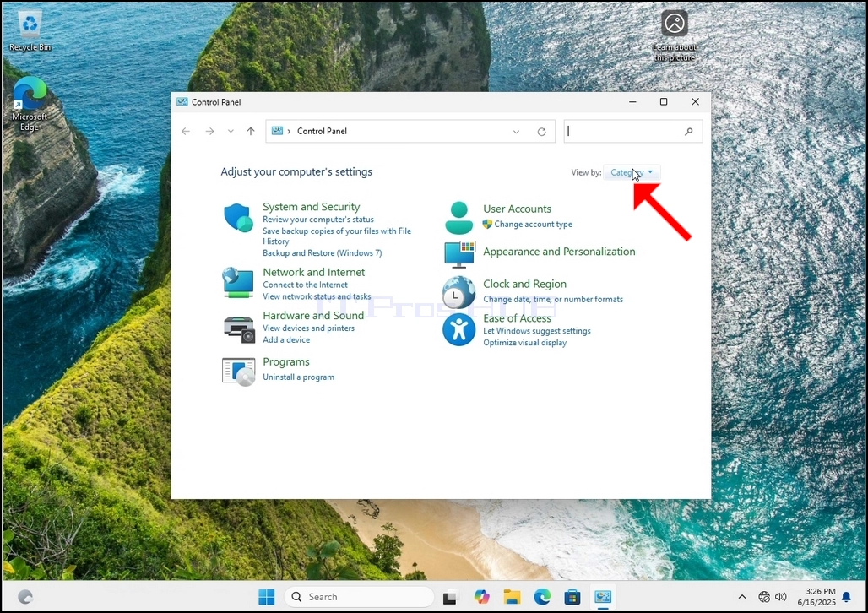Image resolution: width=868 pixels, height=613 pixels.
Task: Open View devices and printers link
Action: pyautogui.click(x=308, y=328)
